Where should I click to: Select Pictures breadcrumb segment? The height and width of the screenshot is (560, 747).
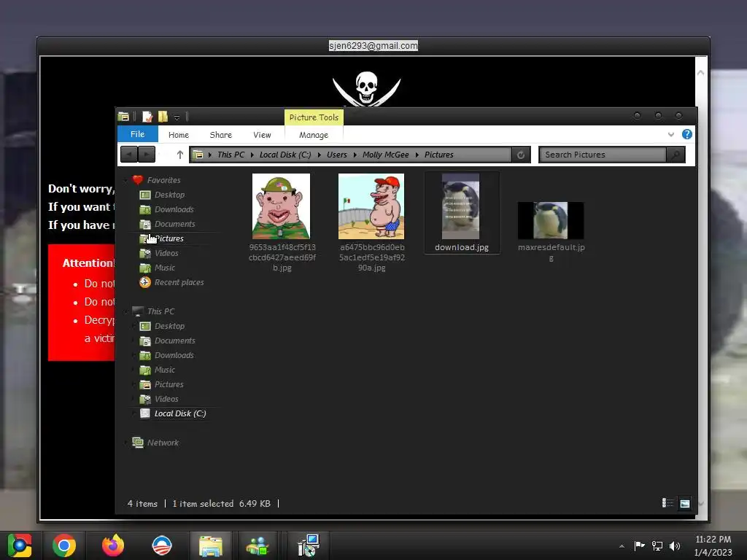coord(438,155)
